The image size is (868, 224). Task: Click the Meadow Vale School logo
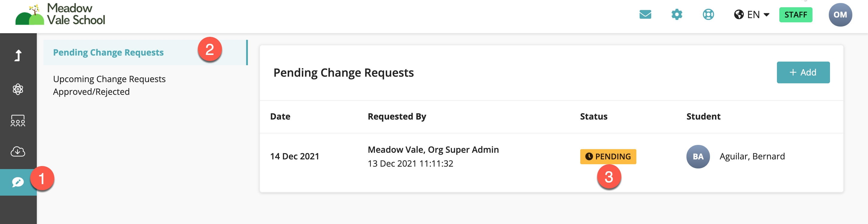61,15
